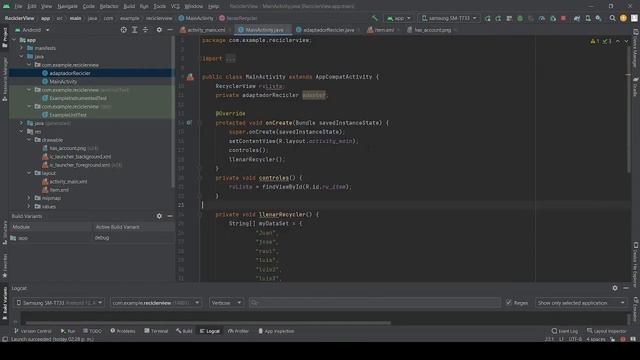Click the yellow account avatar icon
This screenshot has height=360, width=640.
pyautogui.click(x=623, y=18)
